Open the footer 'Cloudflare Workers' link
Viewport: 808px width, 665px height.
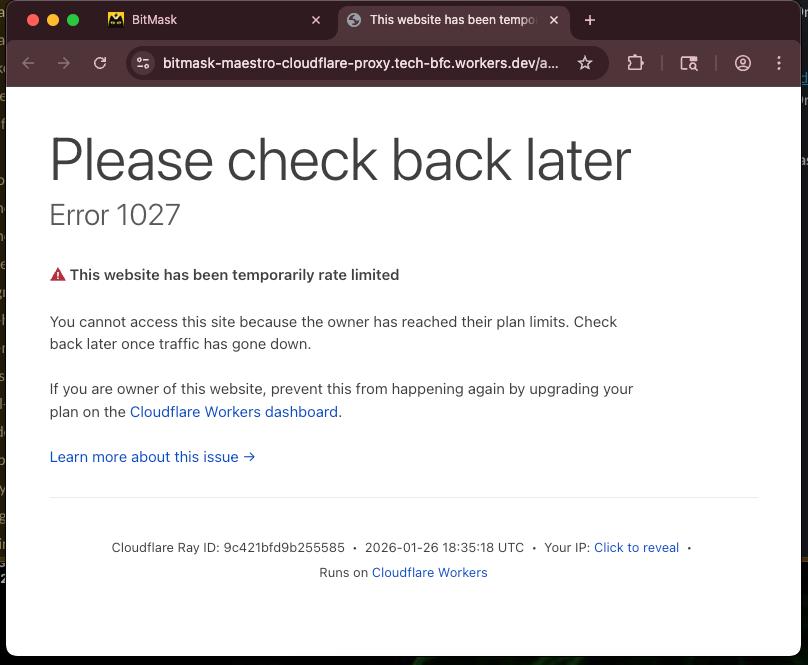(430, 573)
